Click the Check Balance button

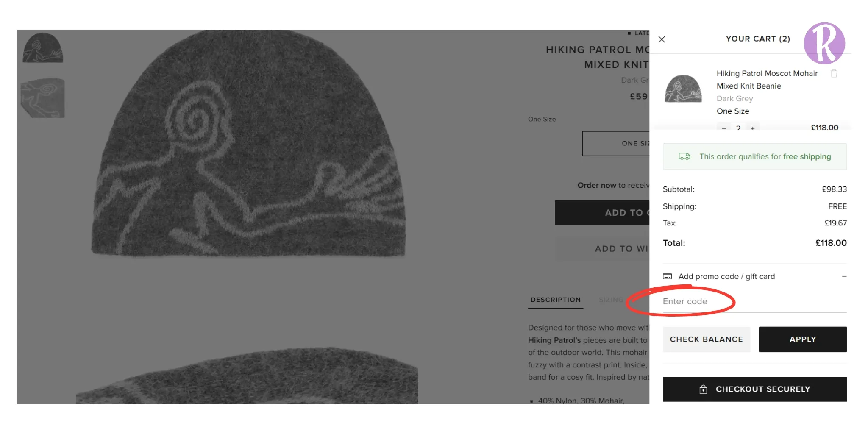[707, 339]
